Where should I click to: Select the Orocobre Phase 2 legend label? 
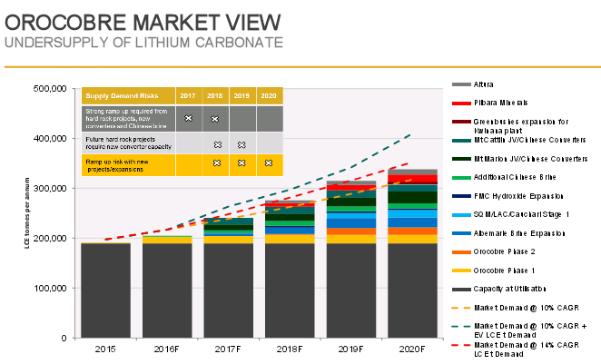click(x=505, y=251)
